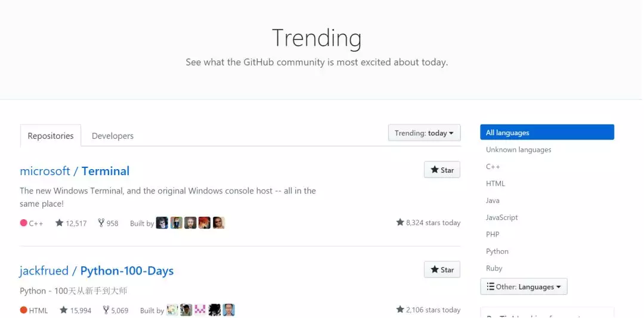Open the microsoft / Terminal repository link
Screen dimensions: 644x318
point(75,171)
